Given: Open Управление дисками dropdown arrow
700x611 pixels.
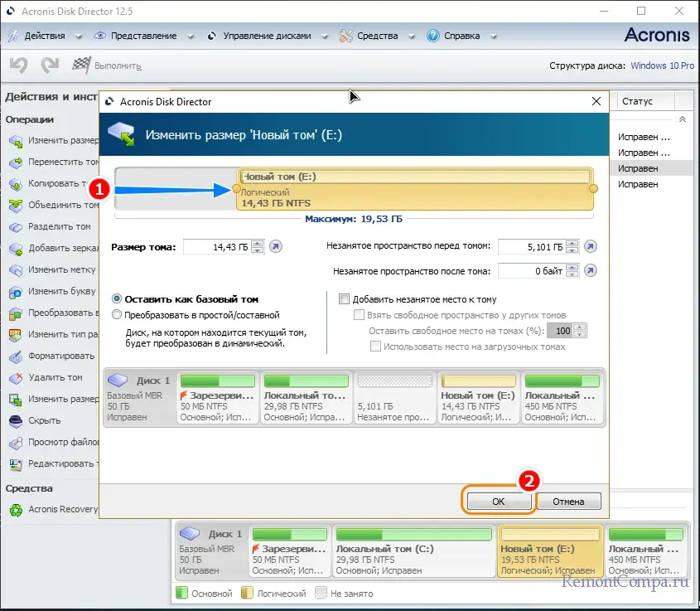Looking at the screenshot, I should pyautogui.click(x=325, y=36).
